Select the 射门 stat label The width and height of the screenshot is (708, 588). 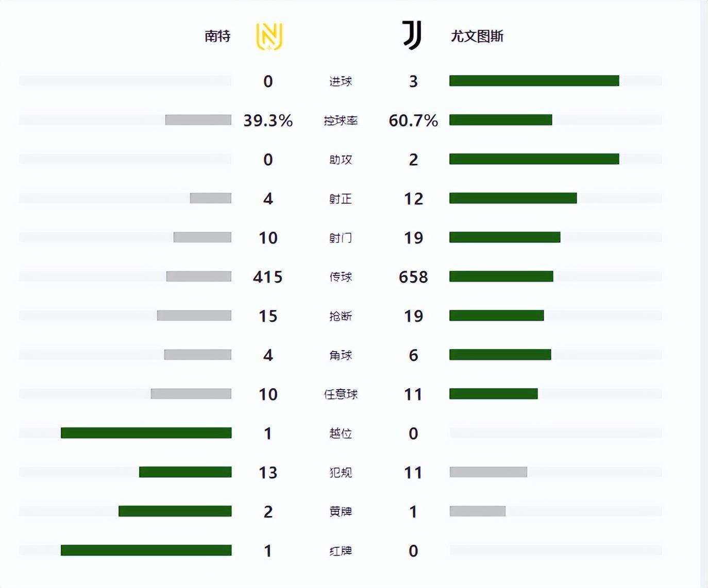point(341,238)
